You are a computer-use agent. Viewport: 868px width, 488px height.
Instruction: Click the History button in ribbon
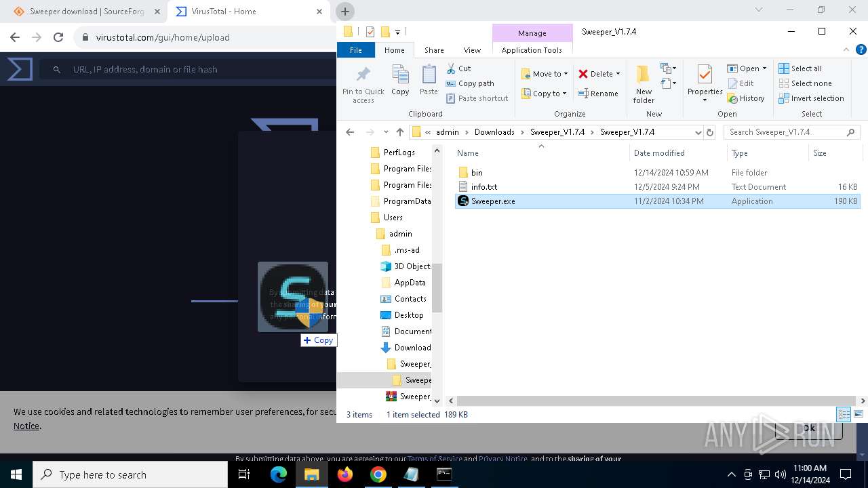(746, 98)
